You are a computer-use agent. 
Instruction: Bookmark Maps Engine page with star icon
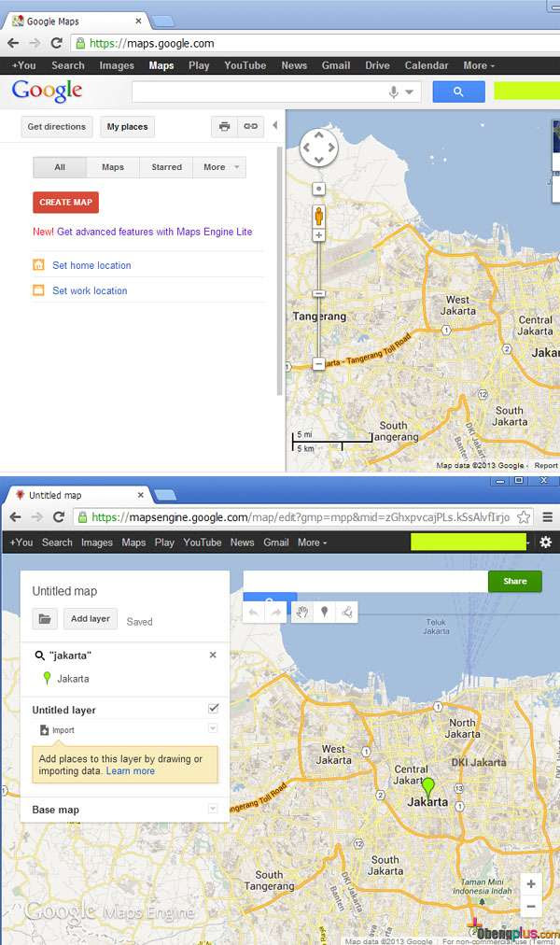(x=524, y=517)
